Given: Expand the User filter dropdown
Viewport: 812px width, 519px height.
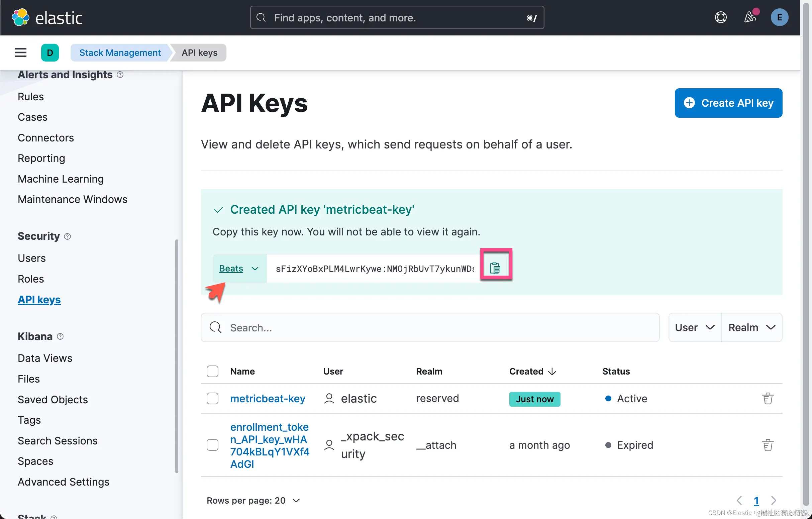Looking at the screenshot, I should click(x=695, y=327).
